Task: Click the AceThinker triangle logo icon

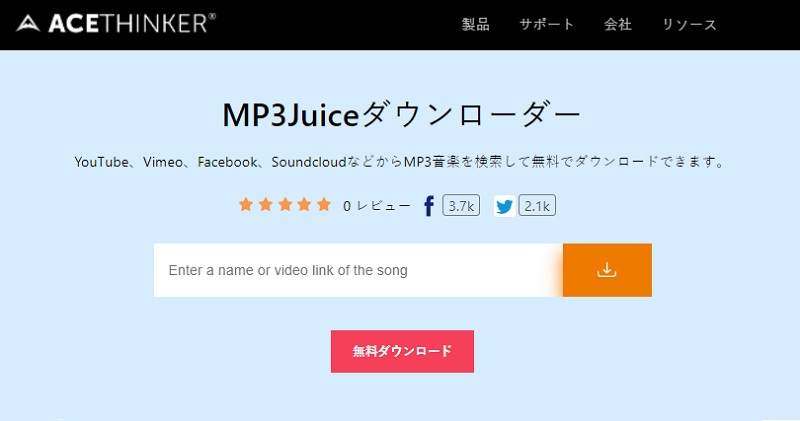Action: 28,23
